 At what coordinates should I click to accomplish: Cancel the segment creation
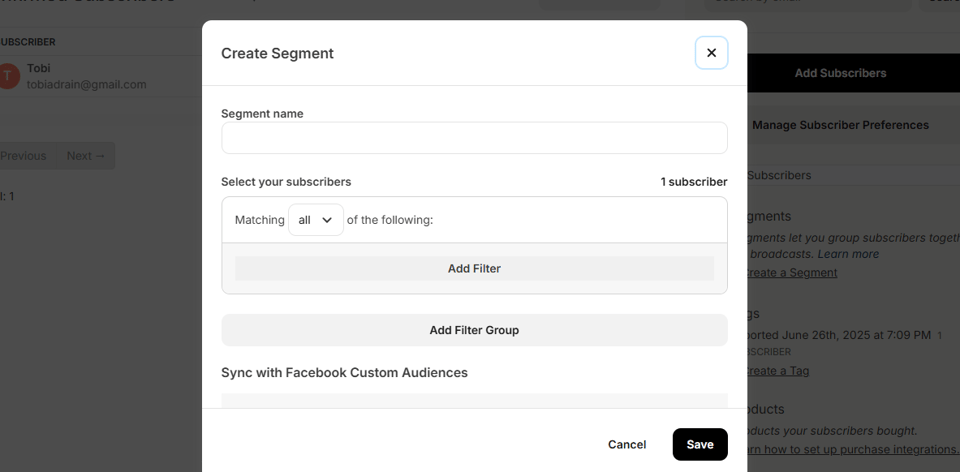pyautogui.click(x=626, y=444)
